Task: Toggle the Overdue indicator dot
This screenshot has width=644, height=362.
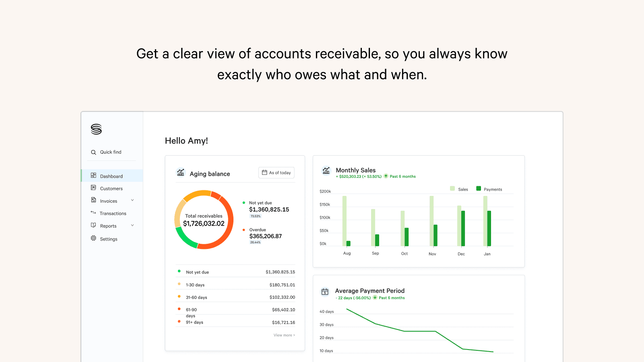Action: tap(244, 230)
